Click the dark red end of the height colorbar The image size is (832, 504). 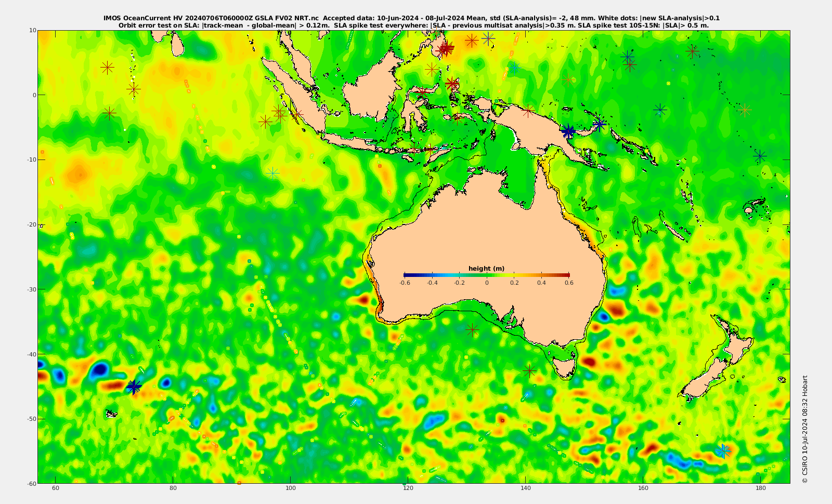[565, 275]
